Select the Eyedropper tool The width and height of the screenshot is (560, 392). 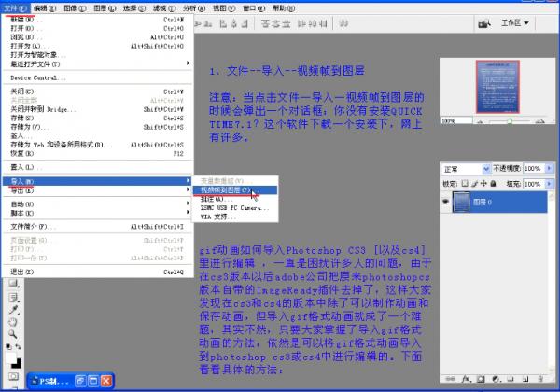click(x=14, y=309)
